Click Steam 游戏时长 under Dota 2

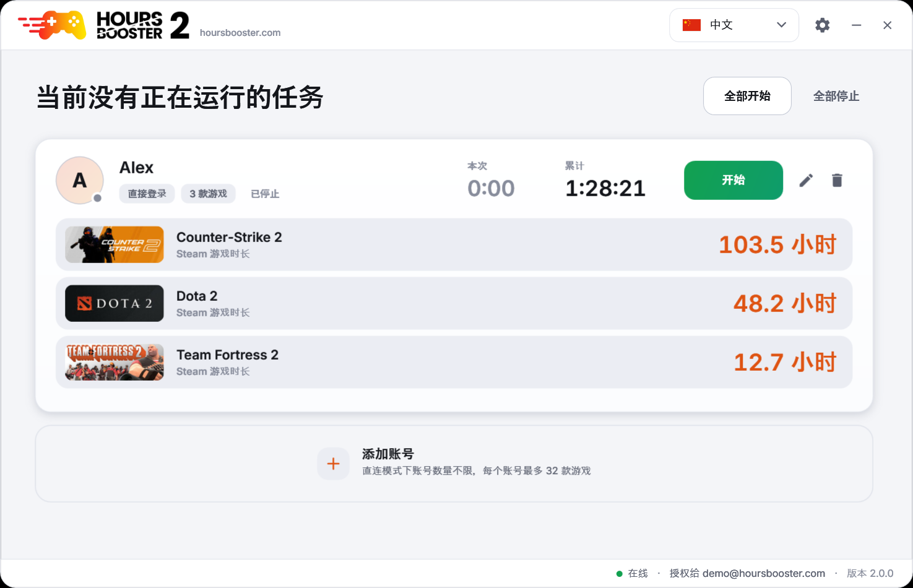point(213,313)
